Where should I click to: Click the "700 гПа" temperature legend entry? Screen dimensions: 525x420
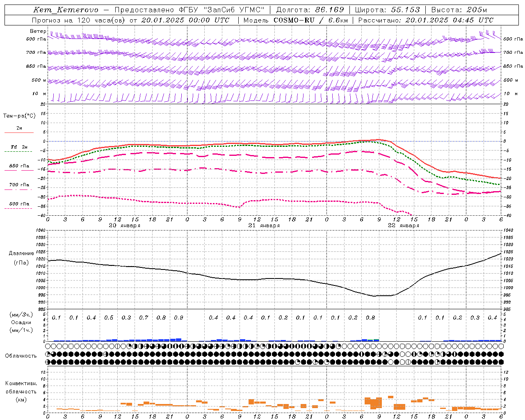pos(19,185)
